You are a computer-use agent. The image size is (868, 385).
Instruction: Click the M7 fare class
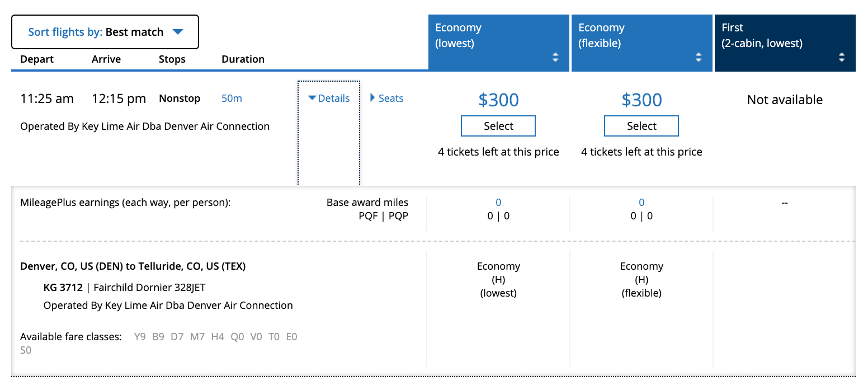click(x=197, y=337)
